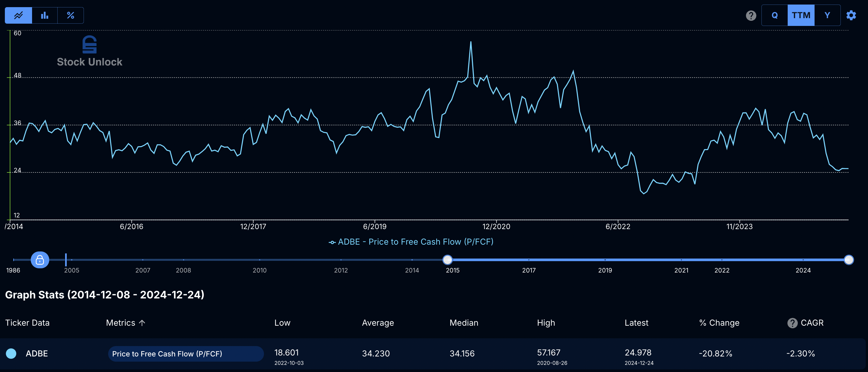Toggle ADBE P/FCF legend series
This screenshot has width=868, height=372.
411,242
